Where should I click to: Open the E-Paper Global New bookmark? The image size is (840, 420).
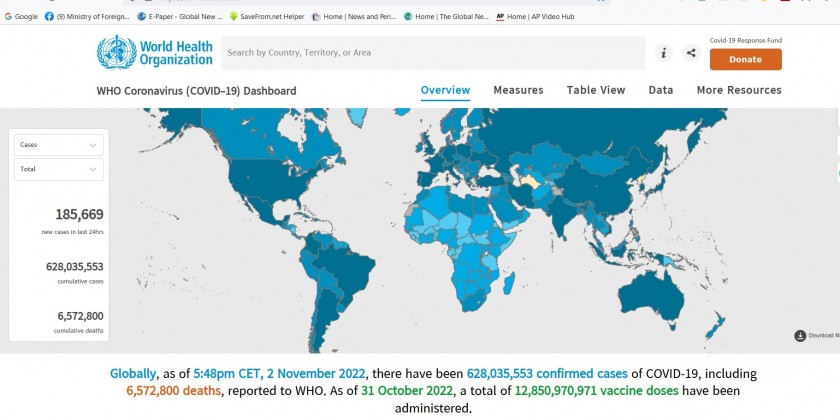click(x=179, y=16)
